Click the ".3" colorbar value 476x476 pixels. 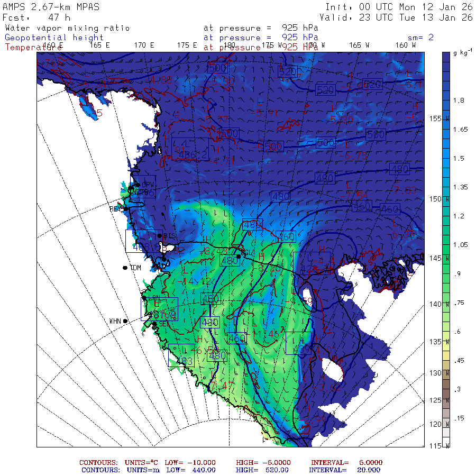point(457,389)
